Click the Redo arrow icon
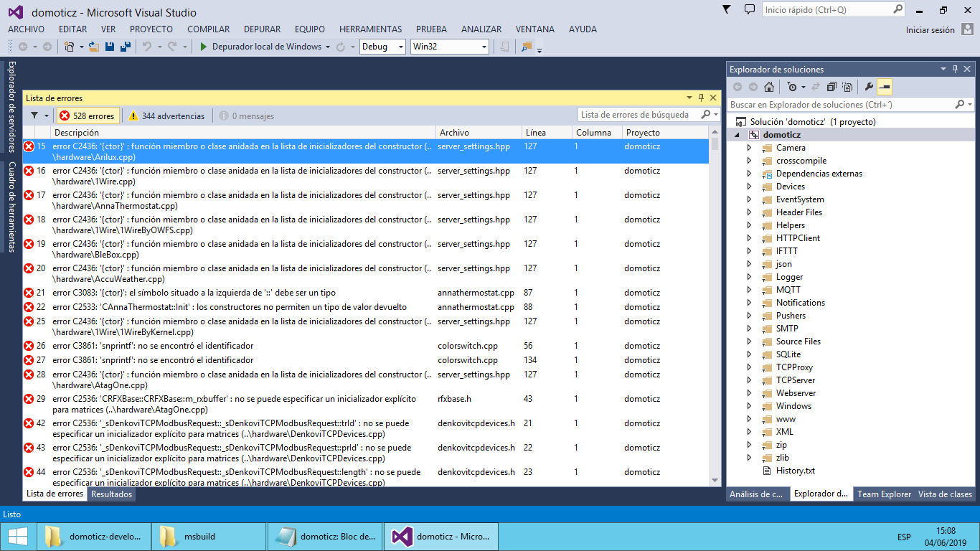This screenshot has width=980, height=551. click(x=172, y=47)
